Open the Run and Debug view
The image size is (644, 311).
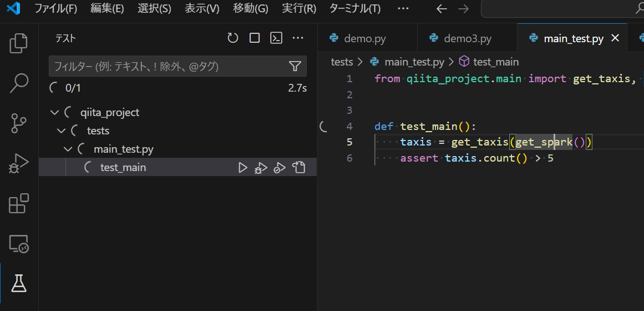click(x=19, y=164)
